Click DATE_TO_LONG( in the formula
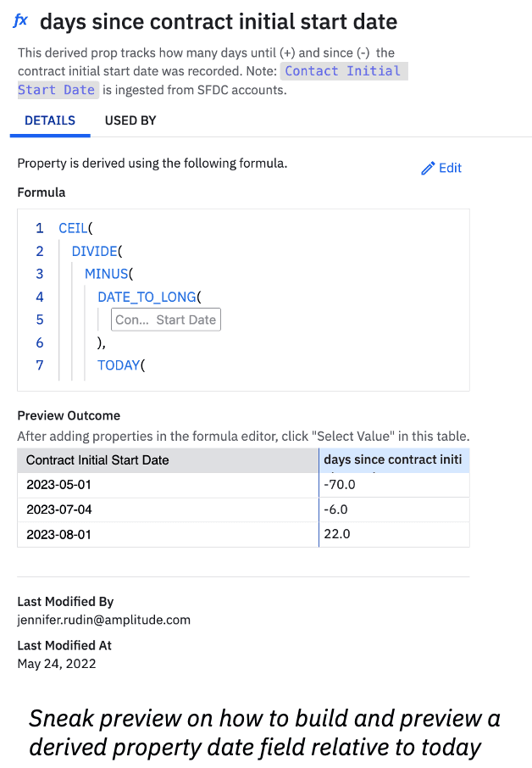532x768 pixels. point(149,297)
